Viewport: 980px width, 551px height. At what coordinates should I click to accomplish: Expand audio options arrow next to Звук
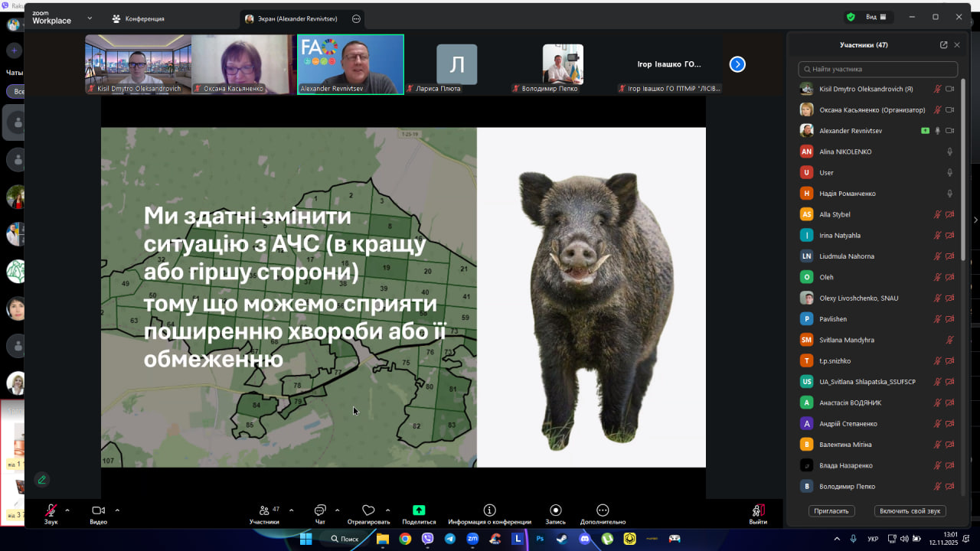(x=67, y=510)
